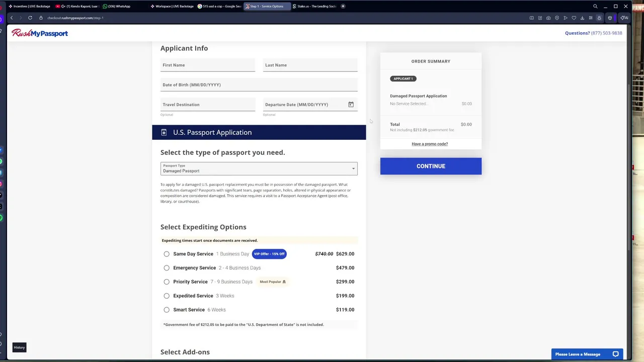644x362 pixels.
Task: Switch to the WhatsApp tab
Action: (124, 7)
